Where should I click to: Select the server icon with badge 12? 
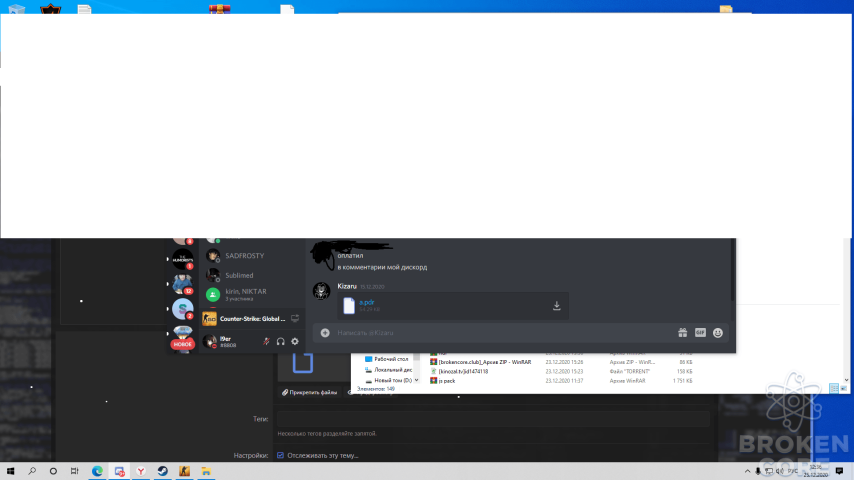point(182,284)
